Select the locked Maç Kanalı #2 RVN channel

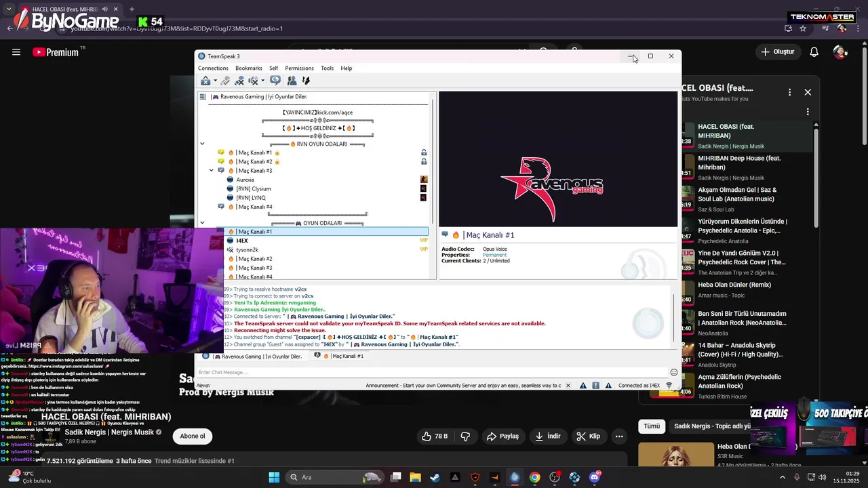254,162
